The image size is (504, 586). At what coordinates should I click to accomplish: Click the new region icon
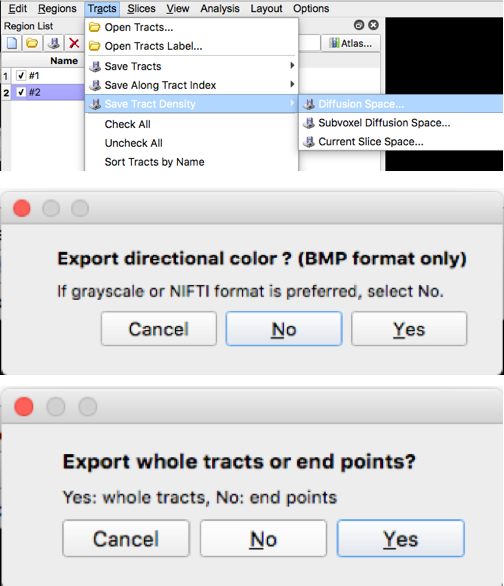[x=12, y=43]
